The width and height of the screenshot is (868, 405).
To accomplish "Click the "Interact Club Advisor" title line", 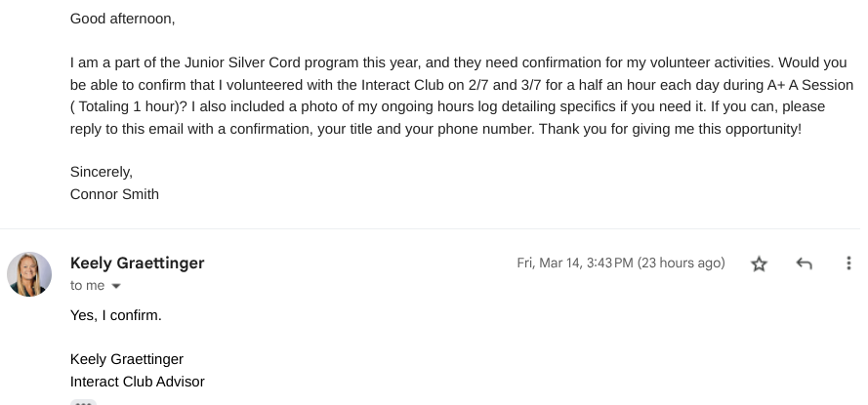I will coord(137,382).
